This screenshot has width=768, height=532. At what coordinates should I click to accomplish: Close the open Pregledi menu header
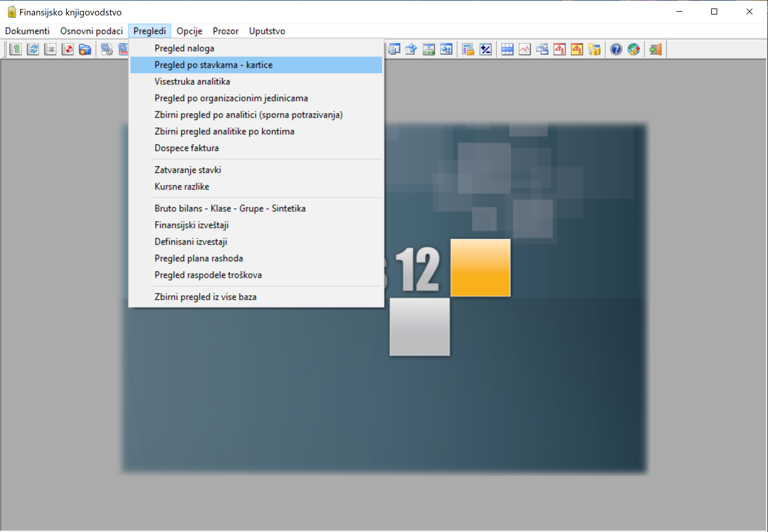coord(150,31)
